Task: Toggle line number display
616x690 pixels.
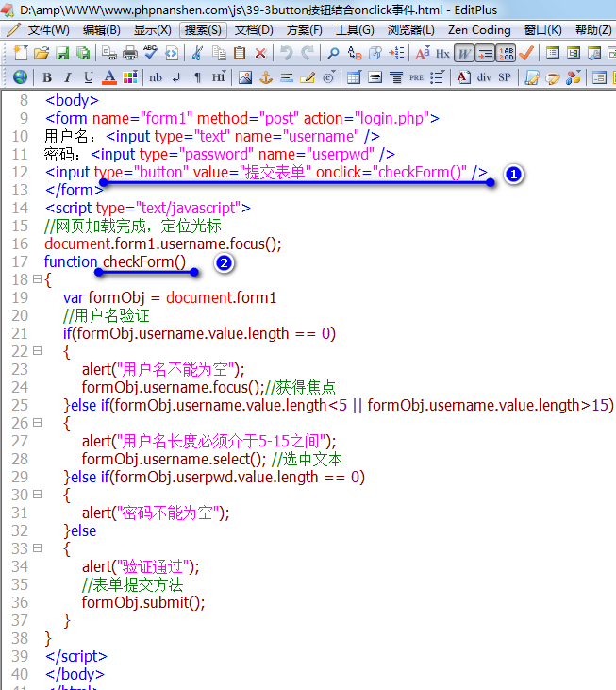Action: 506,53
